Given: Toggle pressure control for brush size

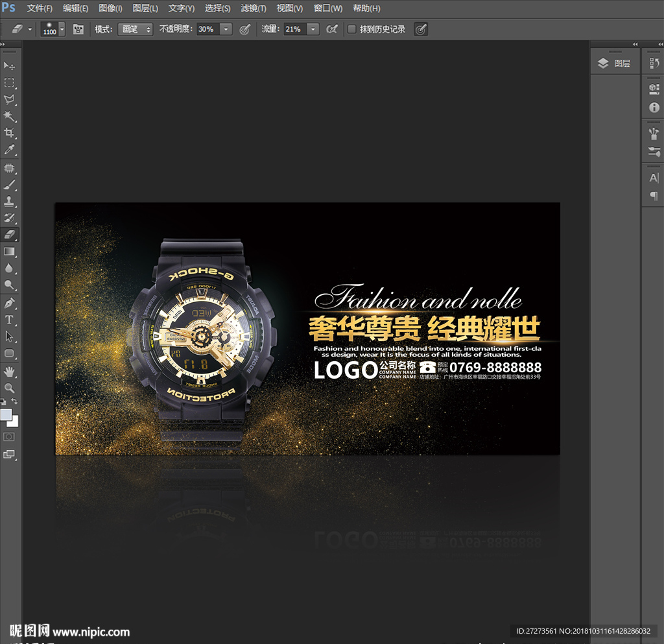Looking at the screenshot, I should 421,29.
